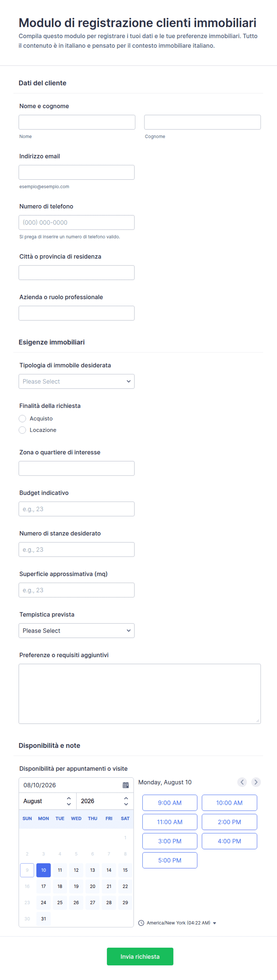Image resolution: width=277 pixels, height=980 pixels.
Task: Open the year stepper arrows for 2026
Action: tap(126, 801)
